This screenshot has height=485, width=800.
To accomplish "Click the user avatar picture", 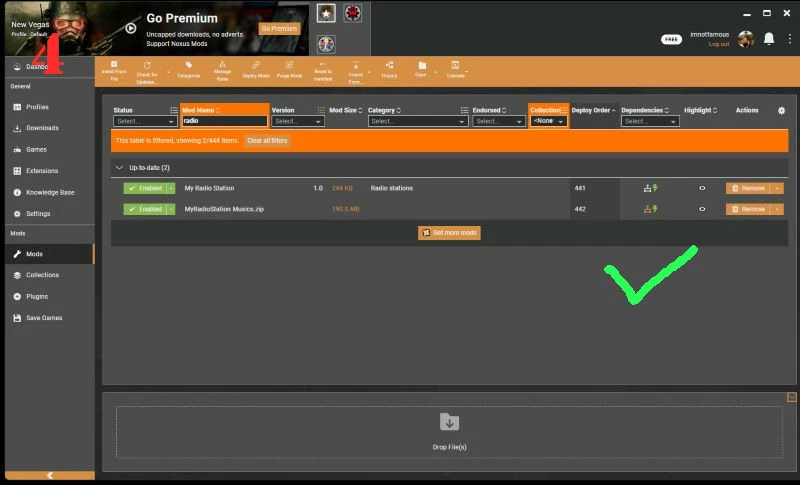I will tap(746, 39).
